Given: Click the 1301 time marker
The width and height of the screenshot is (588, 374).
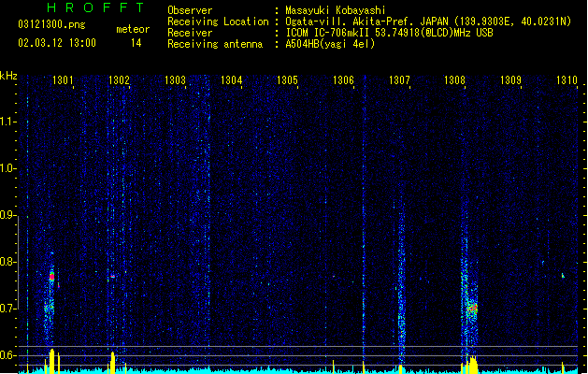Looking at the screenshot, I should tap(63, 80).
